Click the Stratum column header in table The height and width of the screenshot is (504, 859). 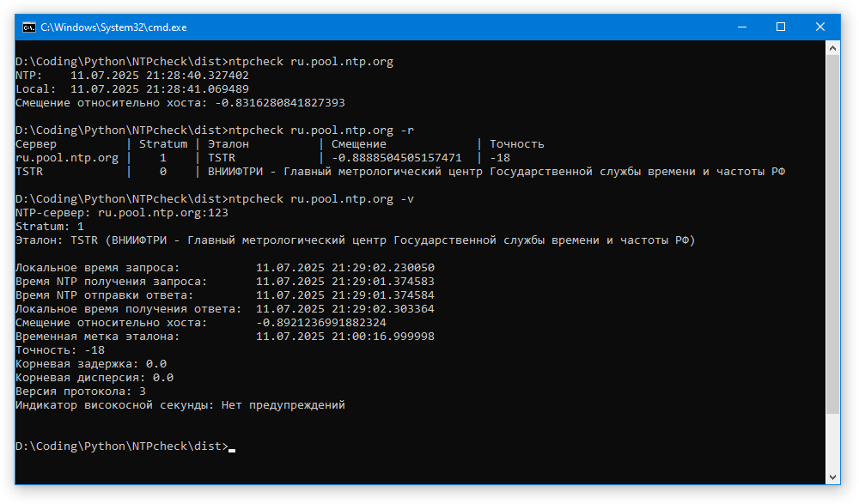pos(162,144)
